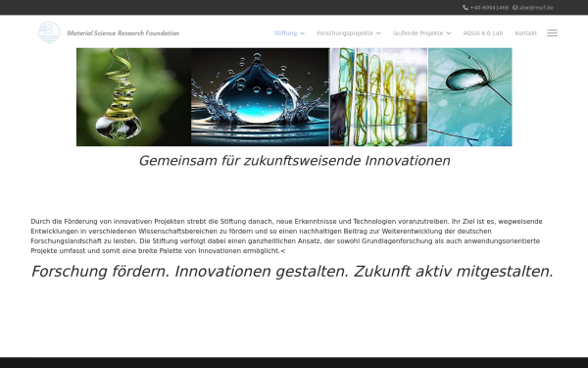Click the paragraph starting Durch die Förderung
Image resolution: width=588 pixels, height=368 pixels.
coord(287,236)
